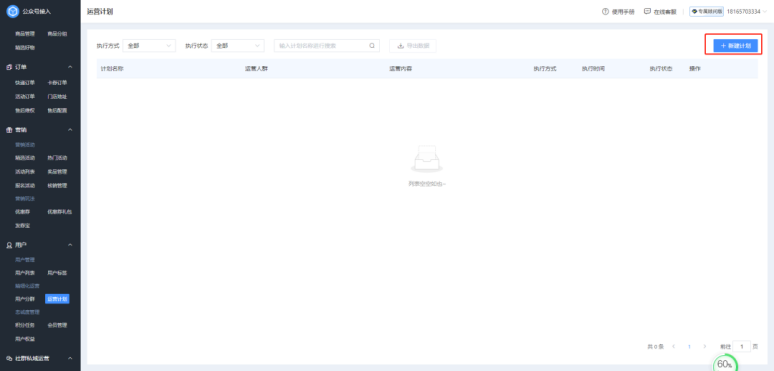This screenshot has height=371, width=774.
Task: Open the 执行状态 dropdown
Action: [238, 46]
